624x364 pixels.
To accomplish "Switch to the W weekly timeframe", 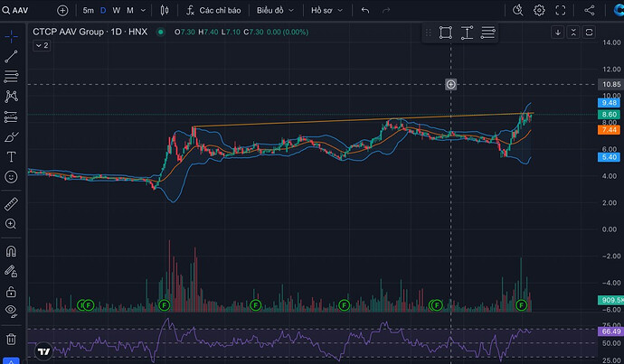I will point(116,11).
